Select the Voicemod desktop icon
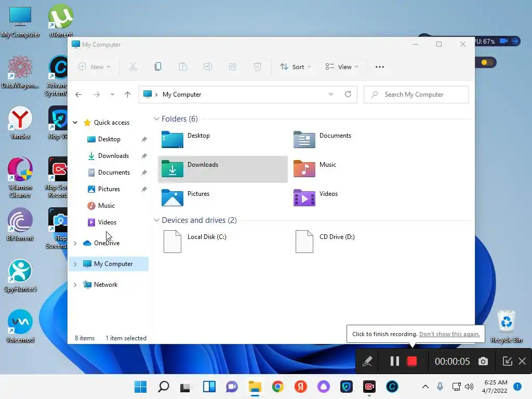Screen dimensions: 532x399 click(20, 326)
